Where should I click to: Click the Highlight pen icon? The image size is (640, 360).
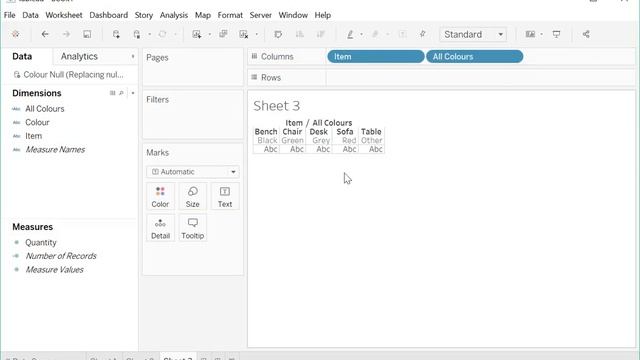click(x=350, y=34)
